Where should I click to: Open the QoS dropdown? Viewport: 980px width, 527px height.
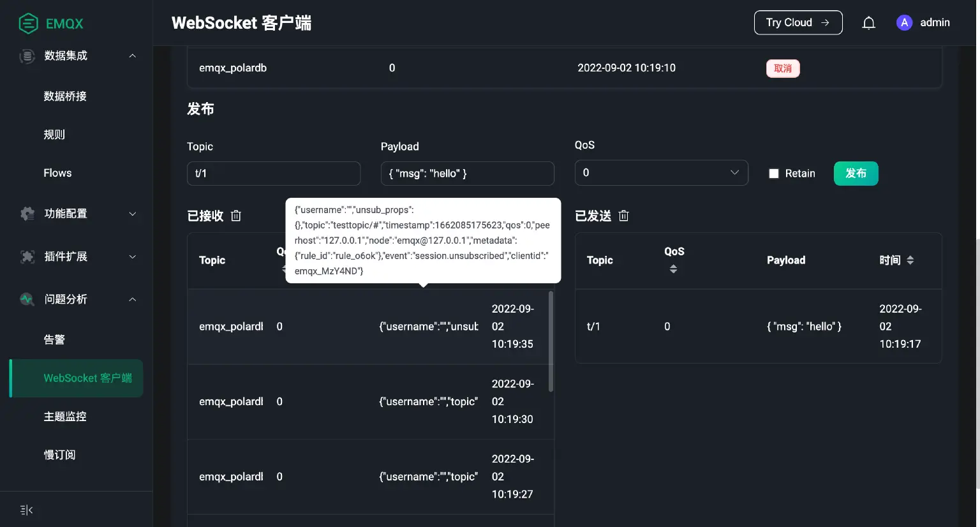tap(662, 172)
